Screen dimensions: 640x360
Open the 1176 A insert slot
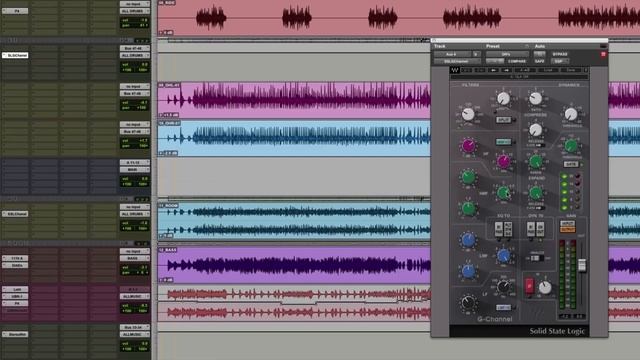click(x=16, y=258)
